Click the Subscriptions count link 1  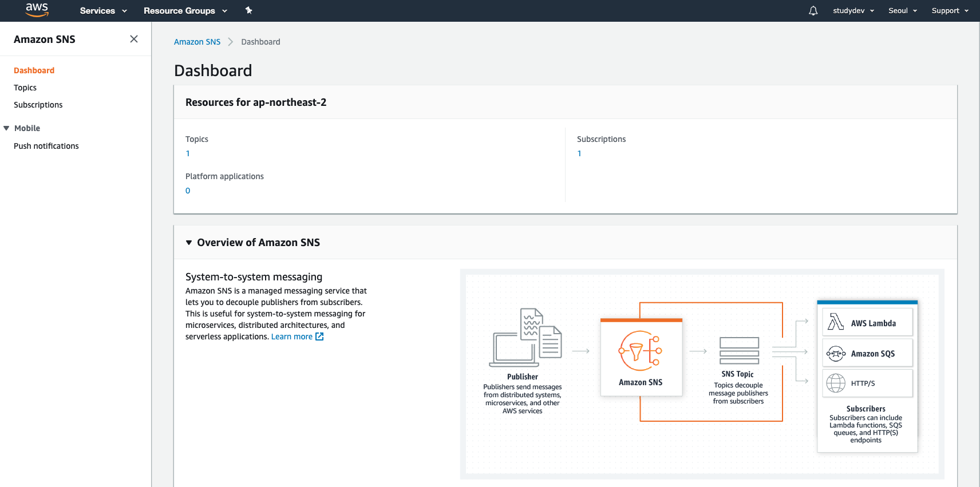click(x=579, y=153)
